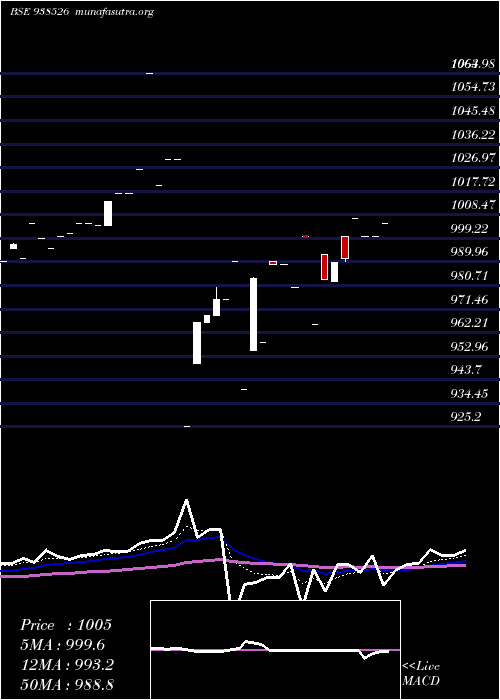The height and width of the screenshot is (700, 500).
Task: Click the 999.22 price axis label
Action: (469, 229)
